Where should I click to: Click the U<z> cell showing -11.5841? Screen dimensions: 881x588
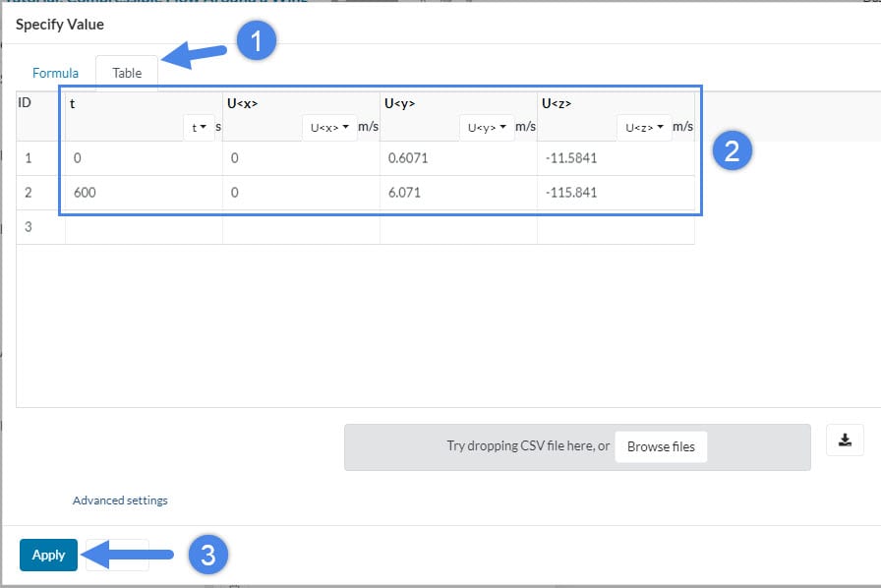coord(616,157)
